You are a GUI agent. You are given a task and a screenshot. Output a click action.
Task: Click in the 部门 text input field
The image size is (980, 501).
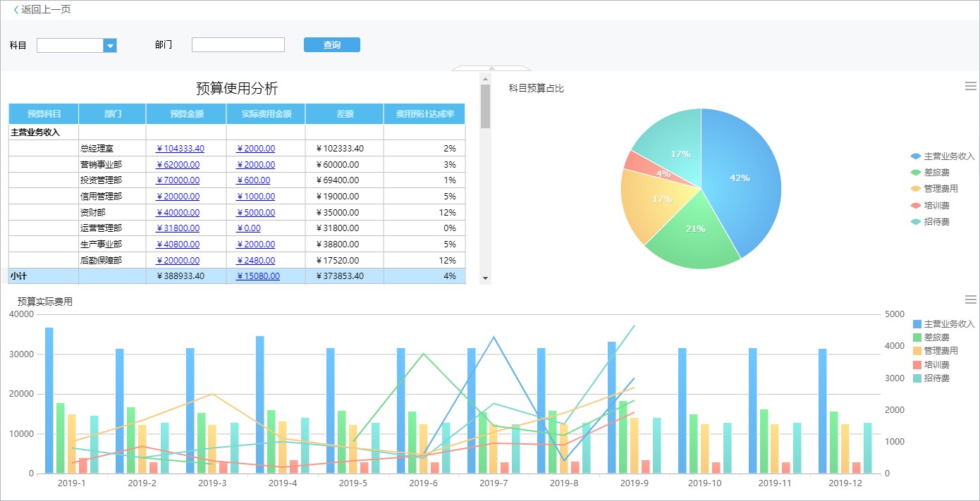238,45
